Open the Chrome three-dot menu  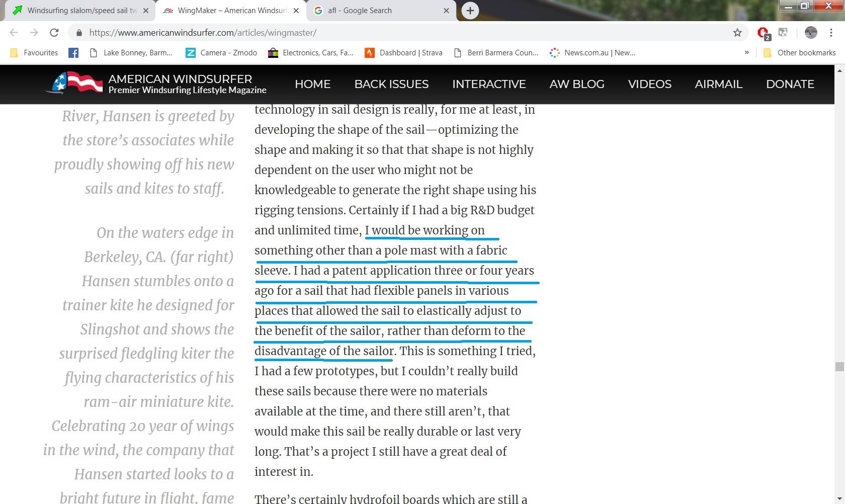tap(831, 33)
